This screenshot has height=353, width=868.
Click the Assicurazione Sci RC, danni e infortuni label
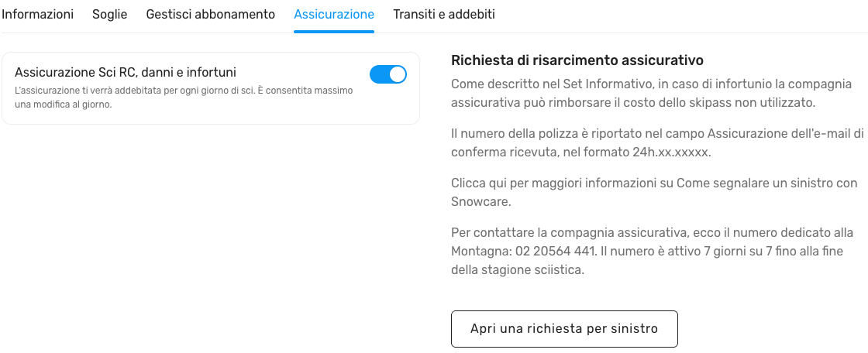point(126,72)
